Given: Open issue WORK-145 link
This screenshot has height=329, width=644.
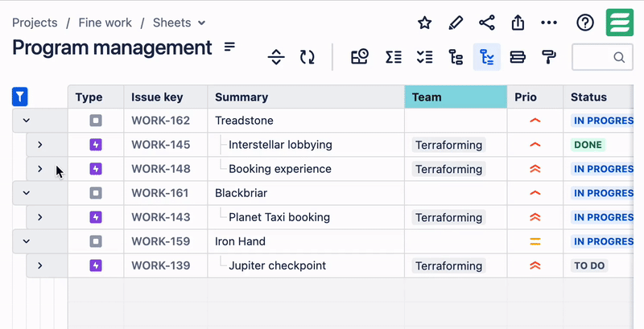Looking at the screenshot, I should tap(160, 145).
